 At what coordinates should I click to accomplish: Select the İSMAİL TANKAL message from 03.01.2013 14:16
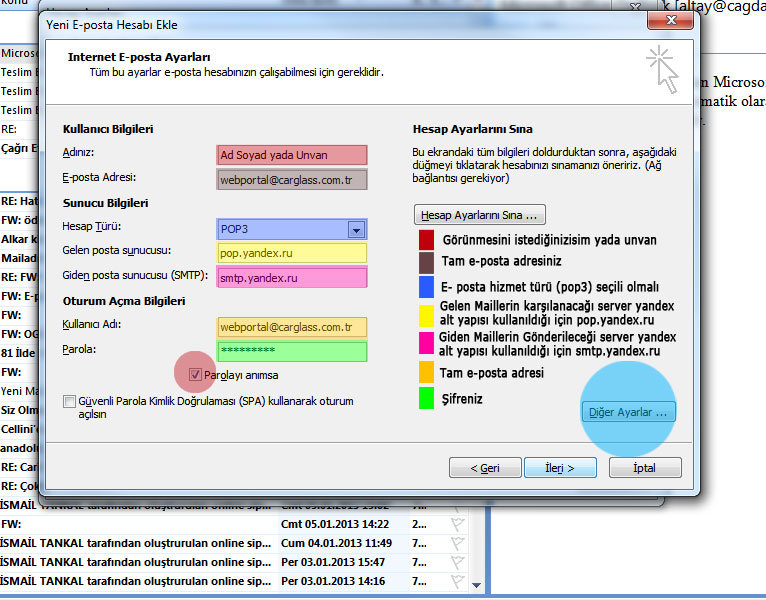pos(234,581)
